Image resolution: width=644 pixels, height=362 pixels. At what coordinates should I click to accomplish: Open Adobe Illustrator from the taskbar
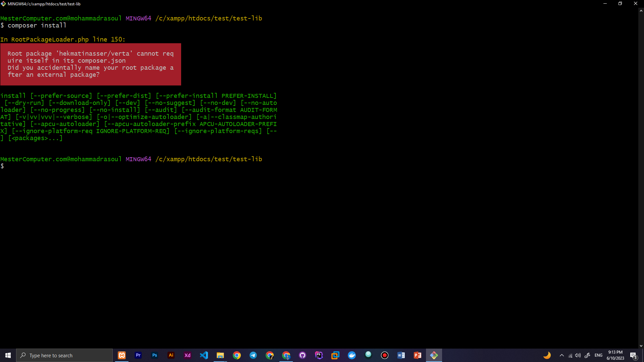[x=171, y=355]
